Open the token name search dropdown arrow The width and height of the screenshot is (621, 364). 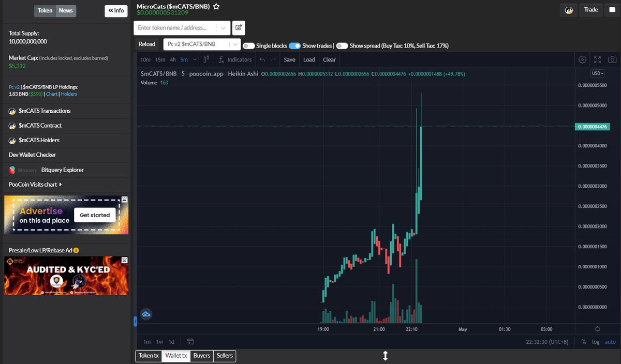223,28
